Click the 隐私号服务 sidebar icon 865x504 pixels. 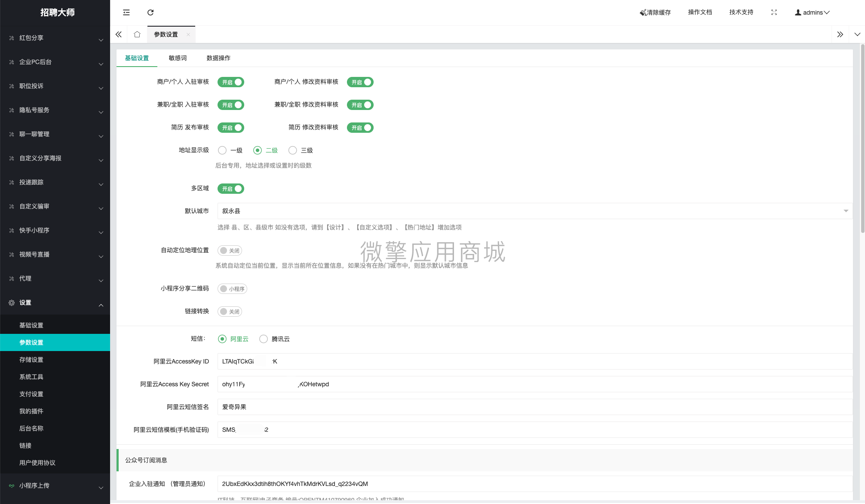[x=12, y=110]
